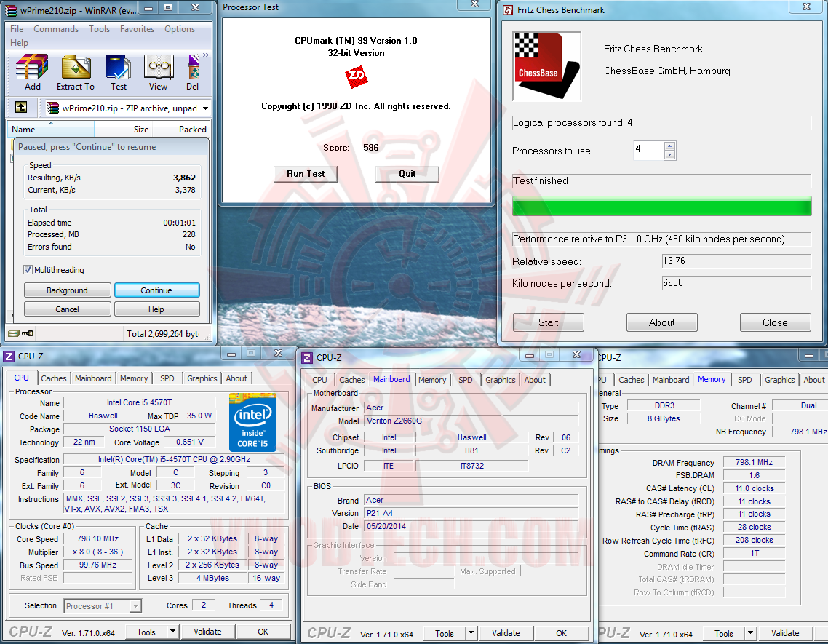Open the File menu in WinRAR
The height and width of the screenshot is (644, 828).
[x=17, y=29]
